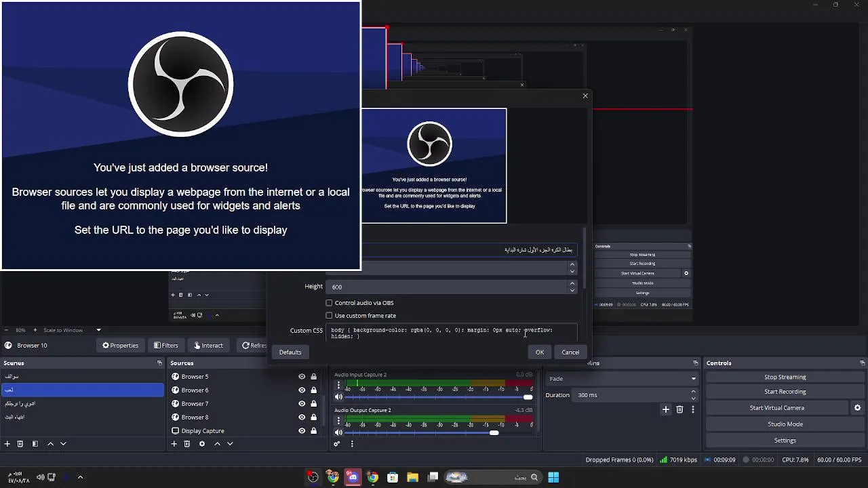Adjust Audio Output Capture 2 volume slider
Screen dimensions: 868x488
[439, 432]
